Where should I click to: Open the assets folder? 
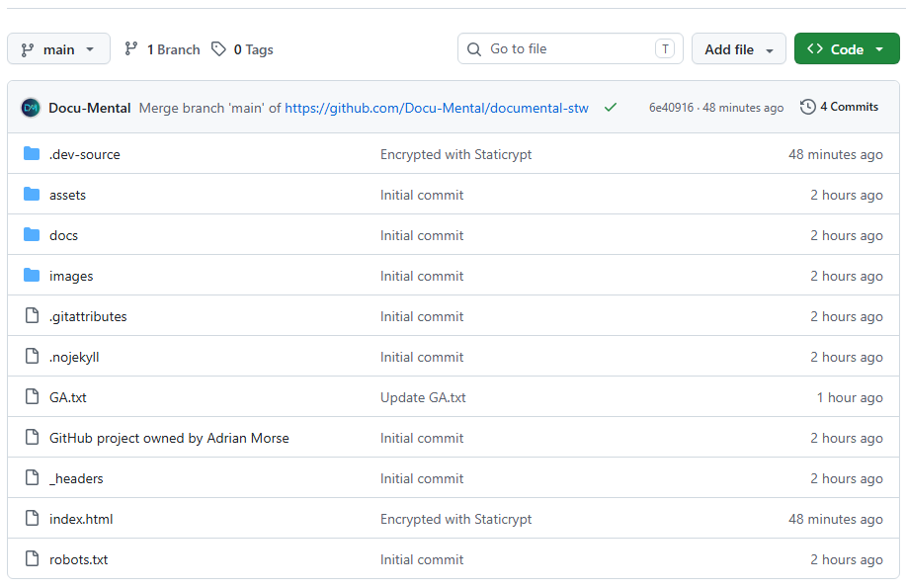click(x=67, y=195)
